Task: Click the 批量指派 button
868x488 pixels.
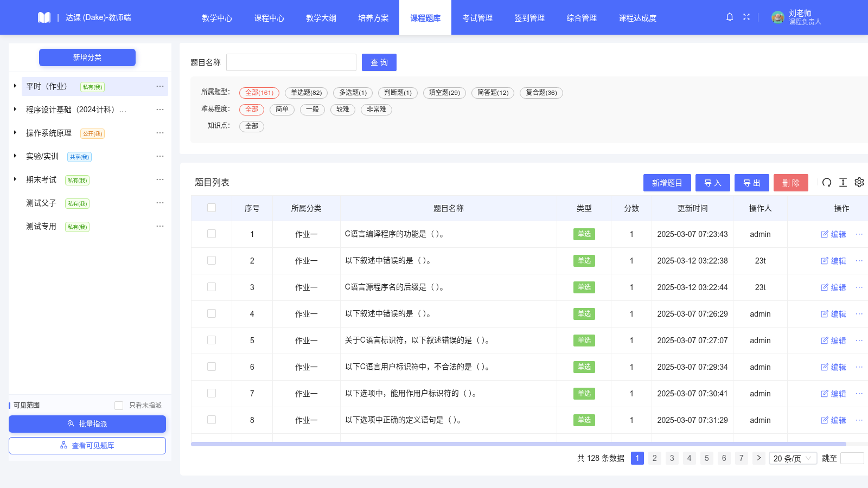Action: pos(87,424)
